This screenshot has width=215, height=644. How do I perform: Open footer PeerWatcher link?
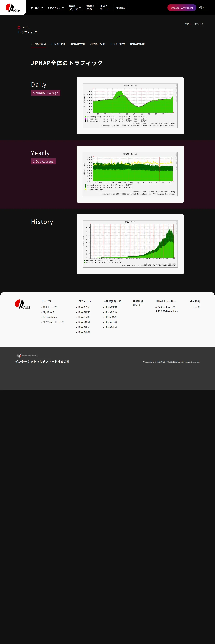(49, 317)
